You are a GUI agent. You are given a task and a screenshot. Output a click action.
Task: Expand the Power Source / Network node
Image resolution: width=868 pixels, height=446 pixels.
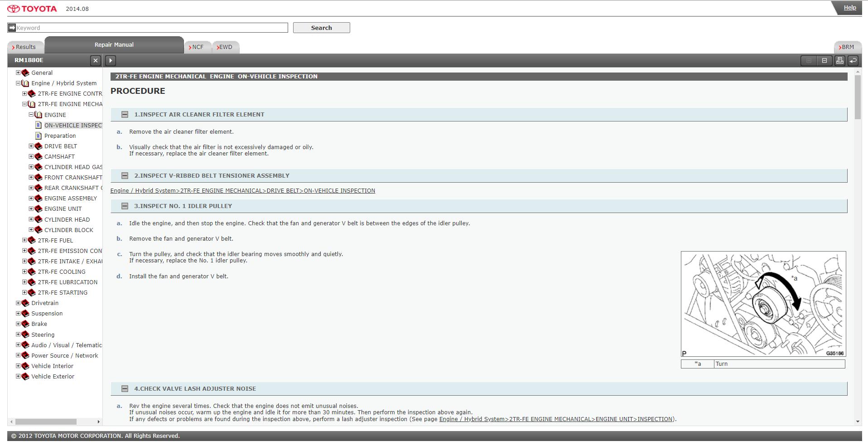click(18, 355)
